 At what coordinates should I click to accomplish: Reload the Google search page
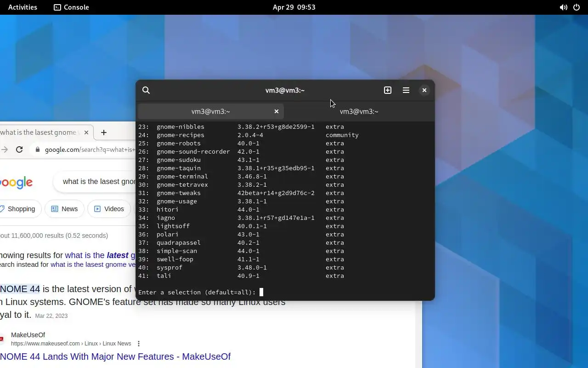click(x=19, y=149)
